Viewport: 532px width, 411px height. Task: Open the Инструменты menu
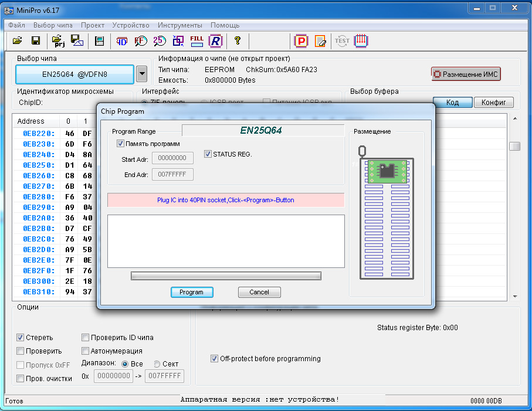coord(180,25)
